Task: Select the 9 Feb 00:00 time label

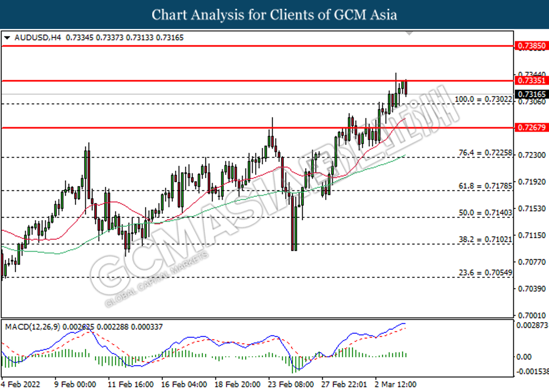Action: click(75, 384)
